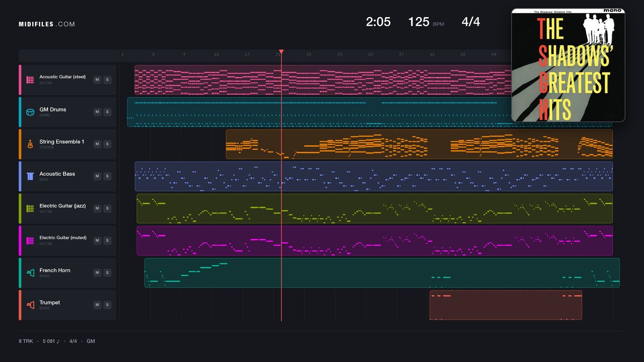Click the 5 081 note count in footer

pyautogui.click(x=51, y=341)
